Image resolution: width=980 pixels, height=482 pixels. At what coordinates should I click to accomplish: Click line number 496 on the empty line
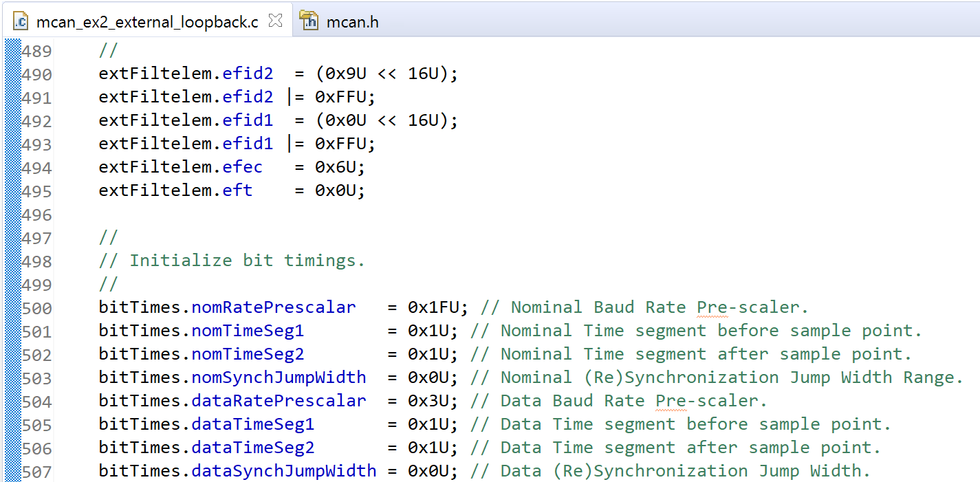(37, 215)
